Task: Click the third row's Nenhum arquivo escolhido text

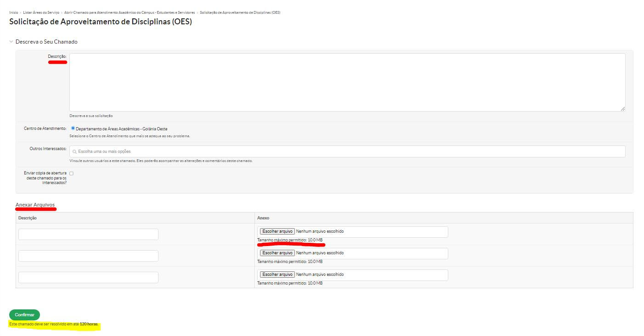Action: [x=320, y=274]
